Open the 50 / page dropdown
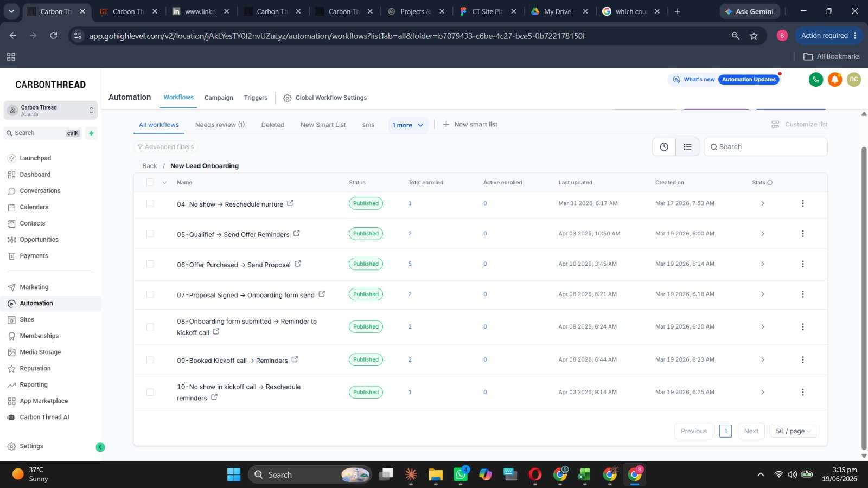Screen dimensions: 868x488 click(793, 431)
